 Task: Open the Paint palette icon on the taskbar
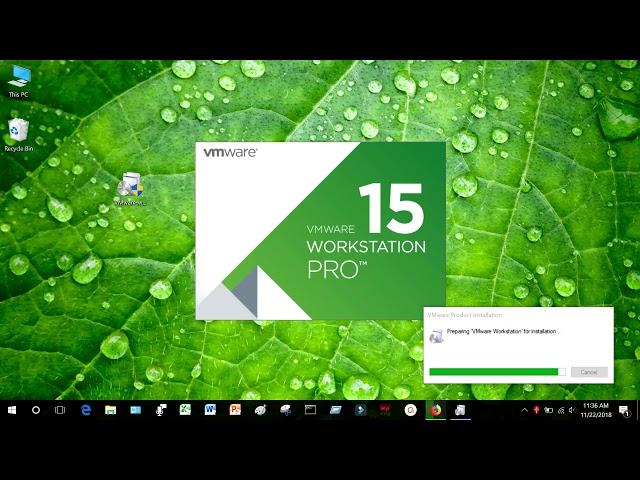coord(260,410)
